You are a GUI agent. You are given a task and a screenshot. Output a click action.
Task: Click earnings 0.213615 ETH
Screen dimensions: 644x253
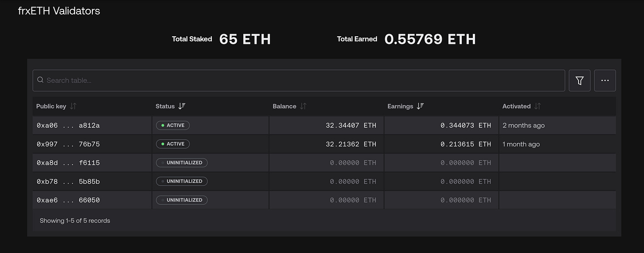[466, 144]
